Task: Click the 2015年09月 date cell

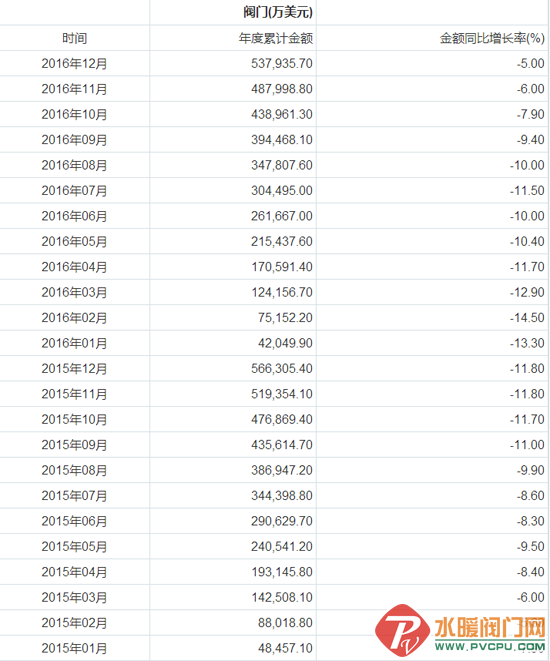Action: [x=74, y=445]
